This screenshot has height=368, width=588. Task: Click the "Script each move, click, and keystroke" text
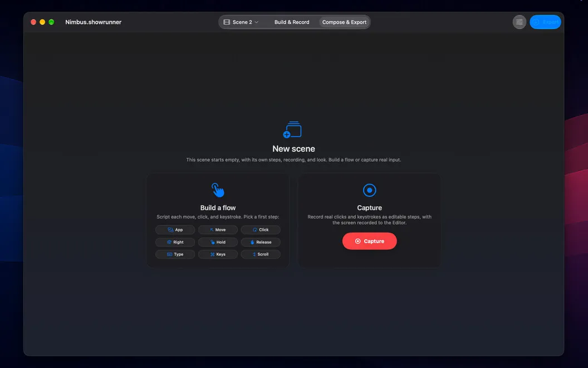pos(218,217)
